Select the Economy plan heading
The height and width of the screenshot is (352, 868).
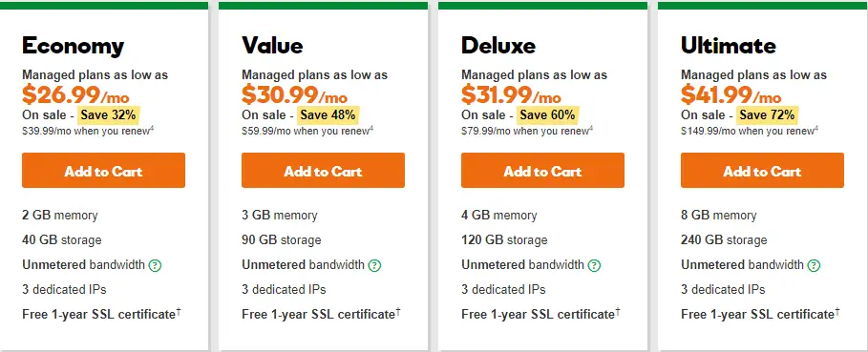[x=74, y=46]
